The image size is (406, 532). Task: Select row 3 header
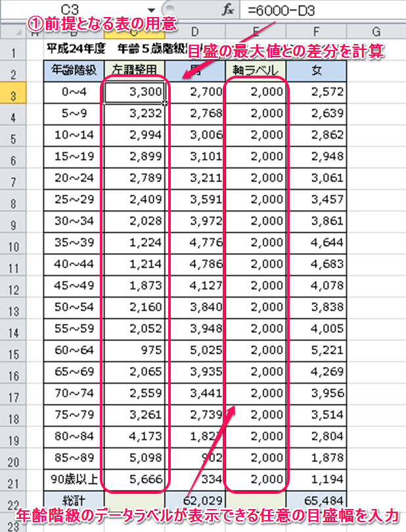(x=14, y=93)
